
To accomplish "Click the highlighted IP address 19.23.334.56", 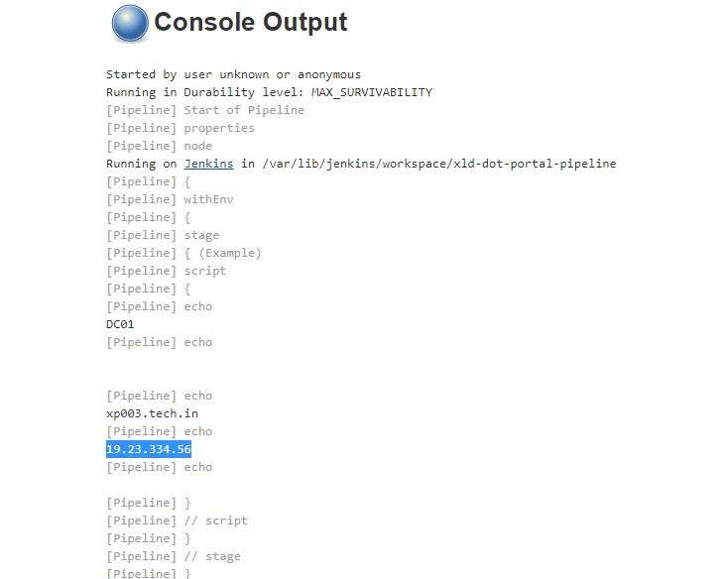I will click(149, 449).
